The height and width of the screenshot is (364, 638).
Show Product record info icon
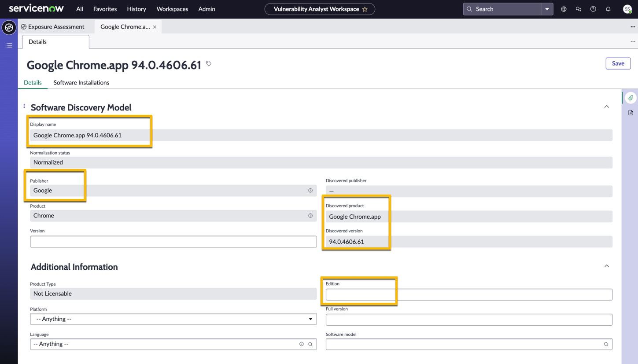click(x=310, y=216)
